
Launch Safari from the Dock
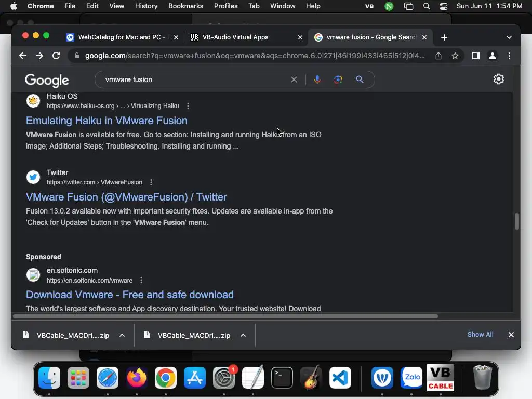[108, 378]
